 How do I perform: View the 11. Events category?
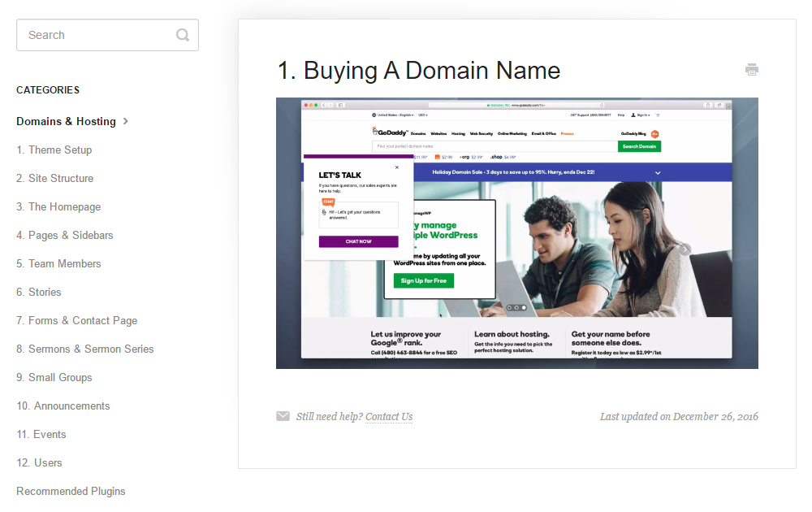[41, 435]
